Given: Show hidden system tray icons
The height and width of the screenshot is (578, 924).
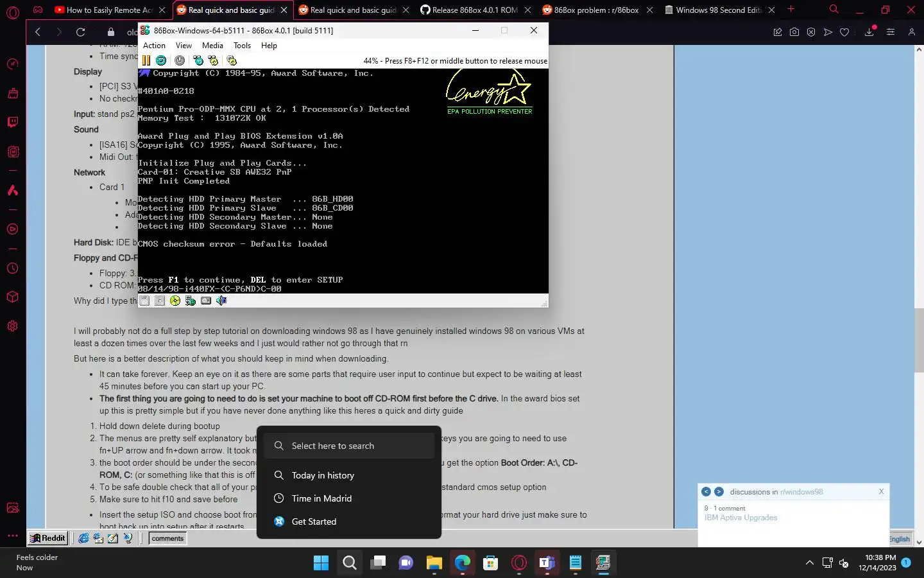Looking at the screenshot, I should point(810,563).
